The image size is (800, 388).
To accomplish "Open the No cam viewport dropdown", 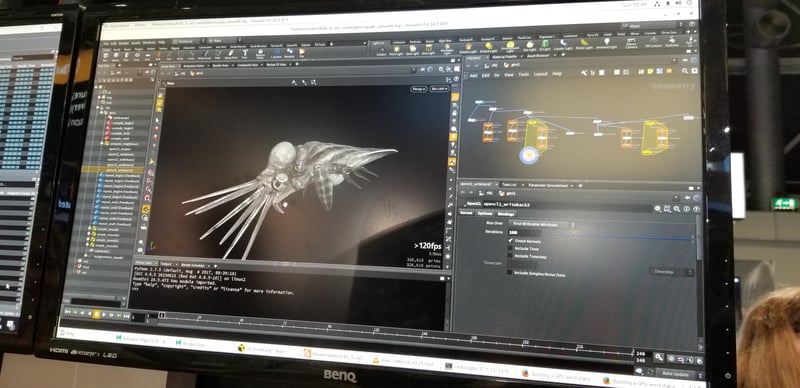I will coord(439,89).
